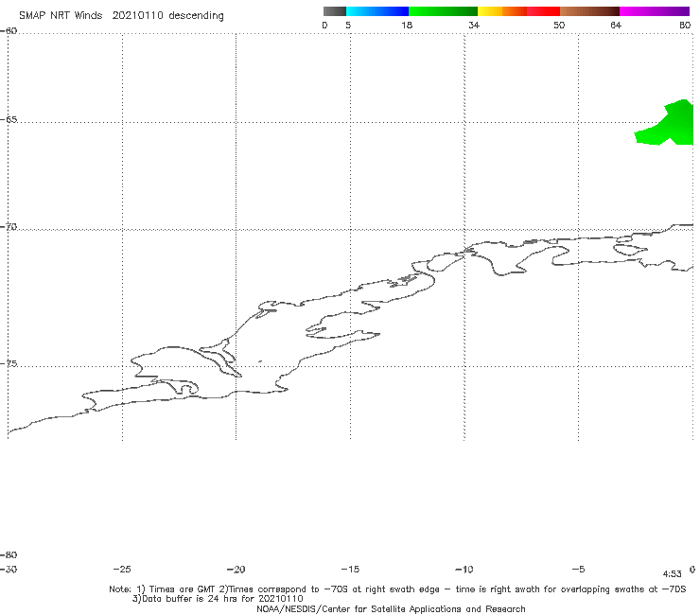
Task: Click the green segment of the wind color bar
Action: point(443,11)
